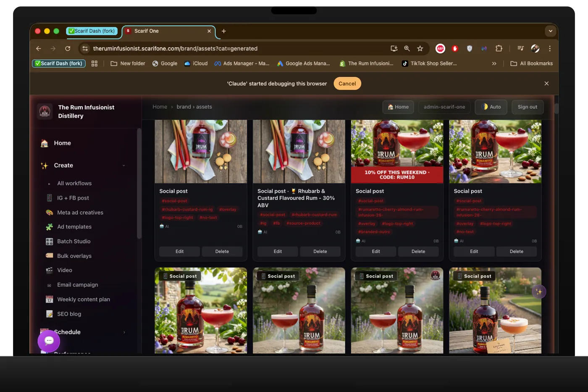Open Batch Studio workflow
The height and width of the screenshot is (392, 588).
coord(73,242)
